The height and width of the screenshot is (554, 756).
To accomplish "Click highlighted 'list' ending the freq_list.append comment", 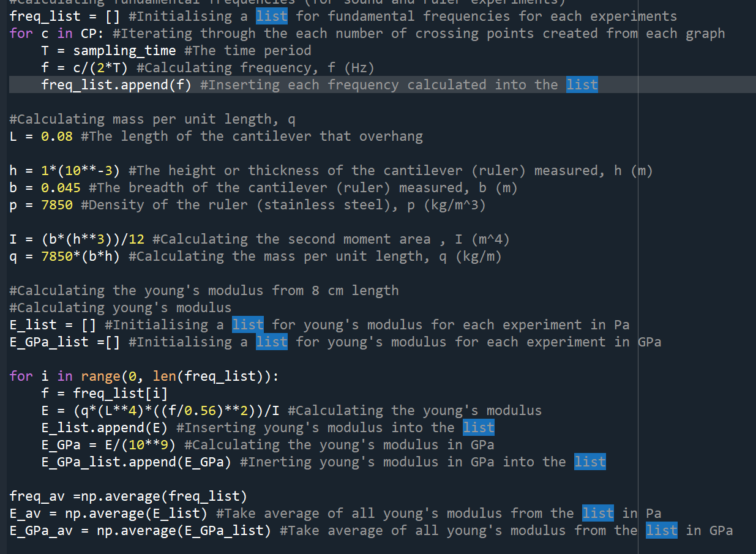I will [x=582, y=84].
